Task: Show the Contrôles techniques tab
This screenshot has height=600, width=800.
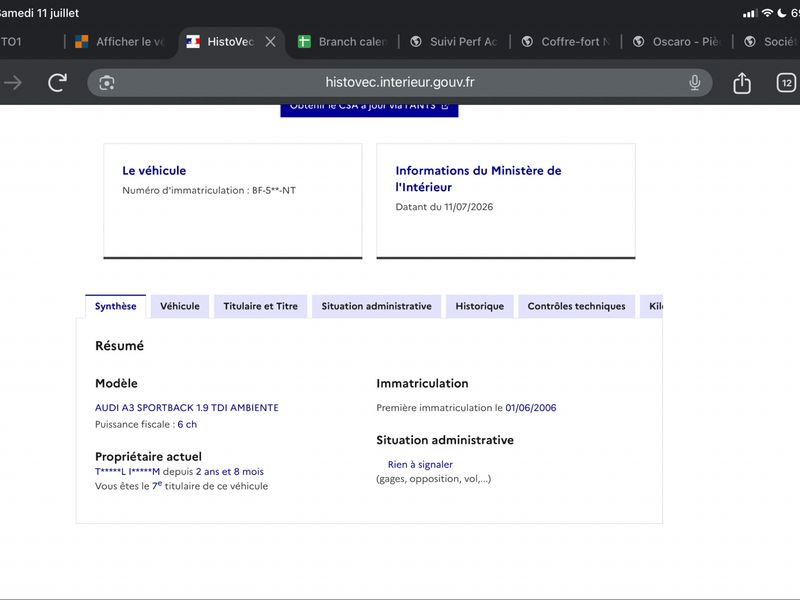Action: pyautogui.click(x=577, y=306)
